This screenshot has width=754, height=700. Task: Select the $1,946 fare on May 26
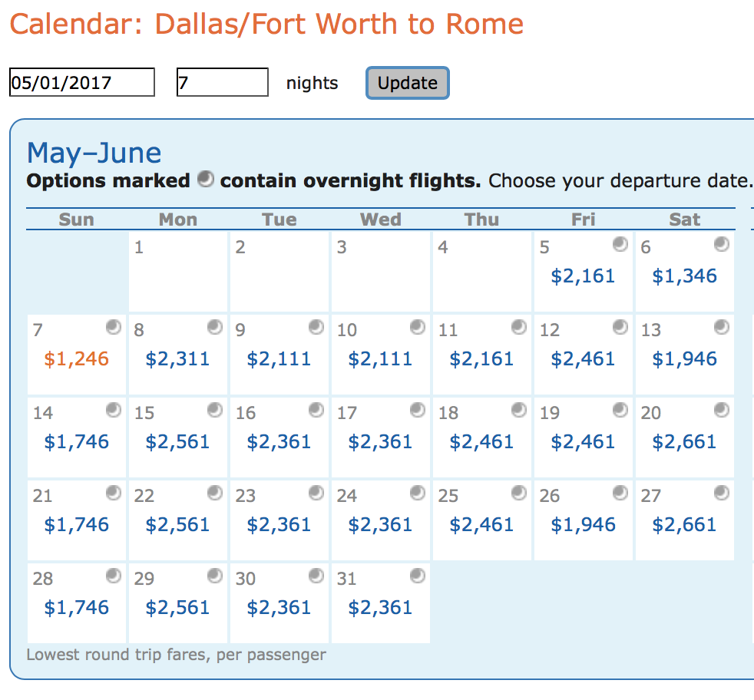583,524
